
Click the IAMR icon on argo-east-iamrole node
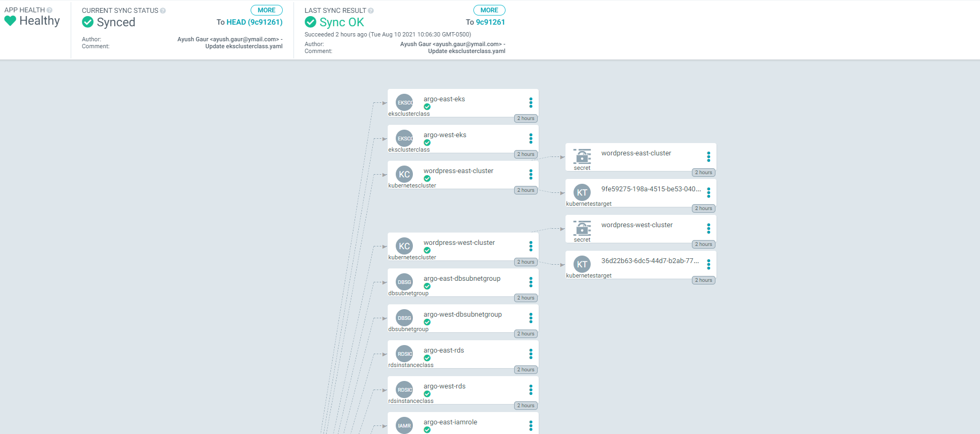click(404, 425)
